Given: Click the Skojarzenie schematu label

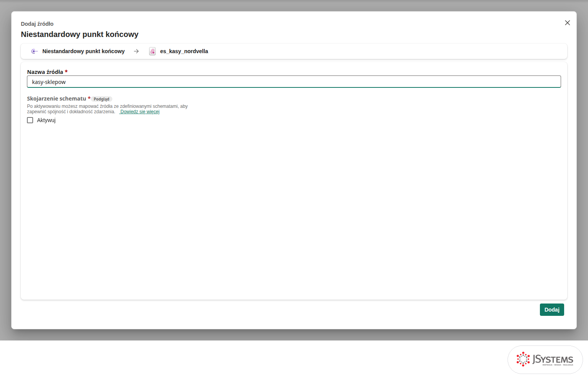Looking at the screenshot, I should pyautogui.click(x=57, y=99).
